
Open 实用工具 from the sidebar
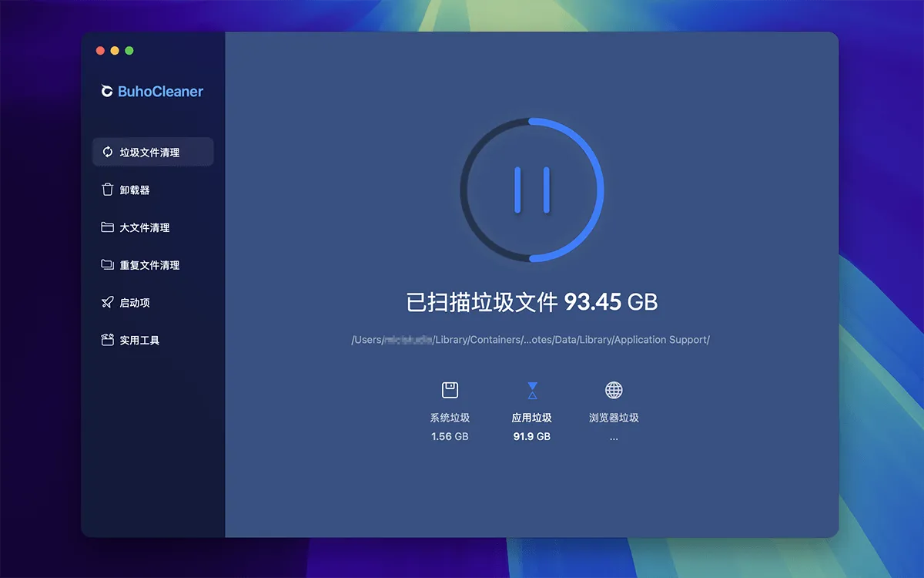coord(139,341)
